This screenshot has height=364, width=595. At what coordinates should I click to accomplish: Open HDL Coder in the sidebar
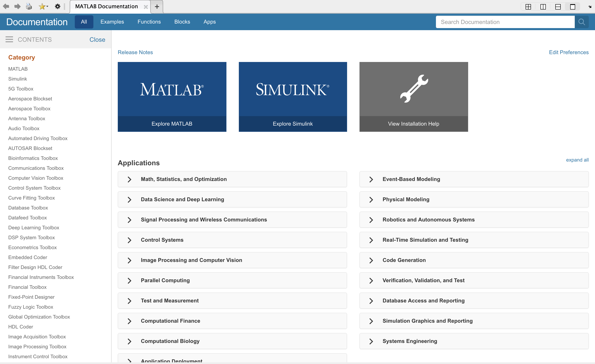(20, 327)
